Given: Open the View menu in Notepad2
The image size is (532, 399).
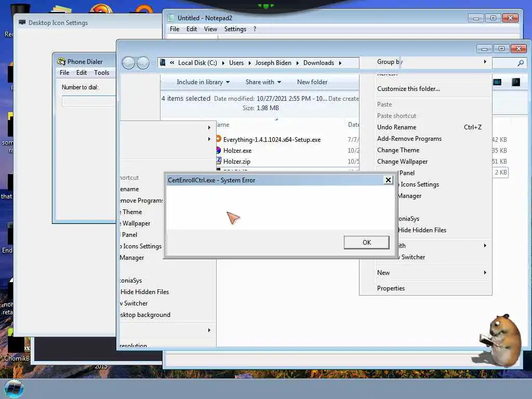Looking at the screenshot, I should coord(210,29).
